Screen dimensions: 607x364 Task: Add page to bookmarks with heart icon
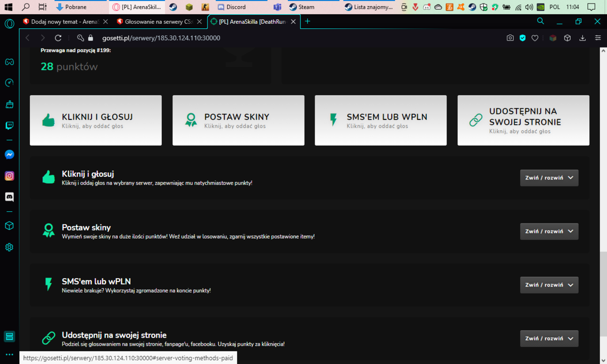tap(535, 38)
